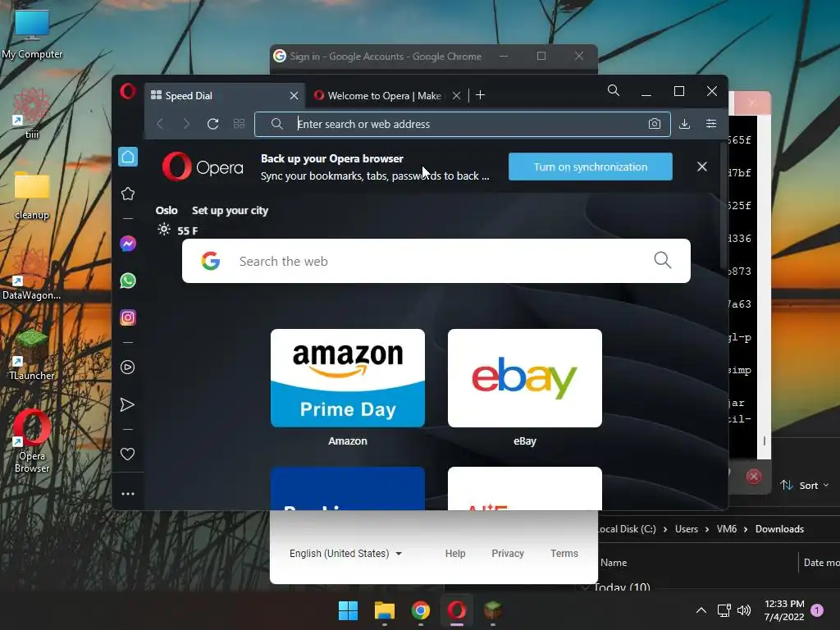The width and height of the screenshot is (840, 630).
Task: Open eBay speed dial tile
Action: point(525,378)
